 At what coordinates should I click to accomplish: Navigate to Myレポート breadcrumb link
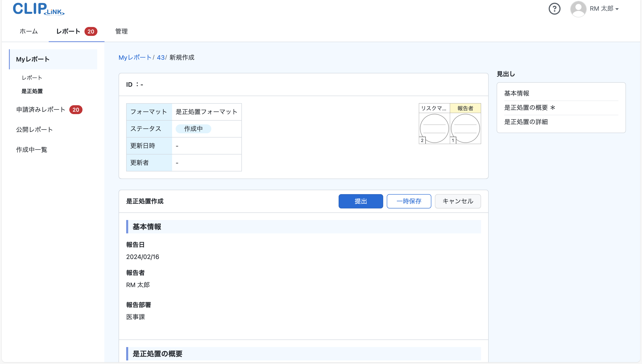[135, 57]
